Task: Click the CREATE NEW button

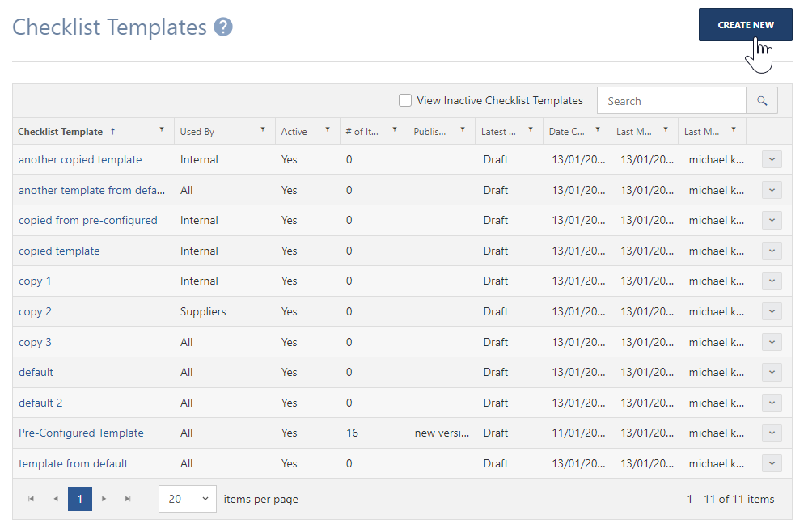Action: [x=745, y=24]
